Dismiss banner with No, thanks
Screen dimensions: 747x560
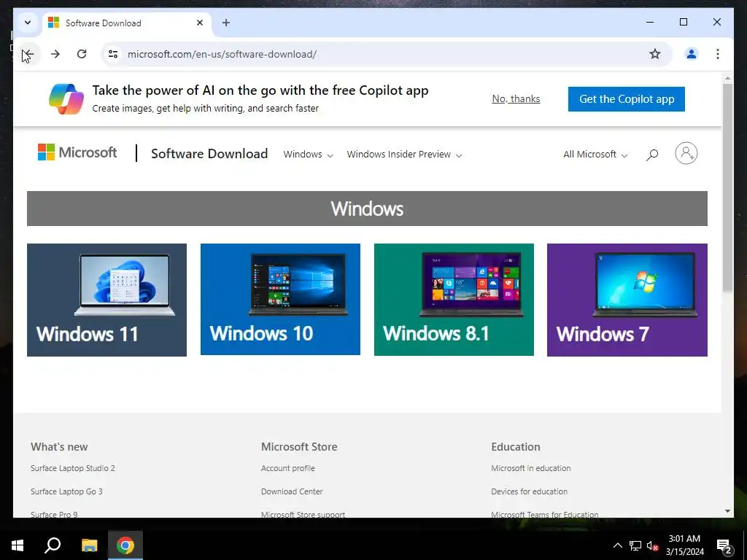[x=516, y=98]
